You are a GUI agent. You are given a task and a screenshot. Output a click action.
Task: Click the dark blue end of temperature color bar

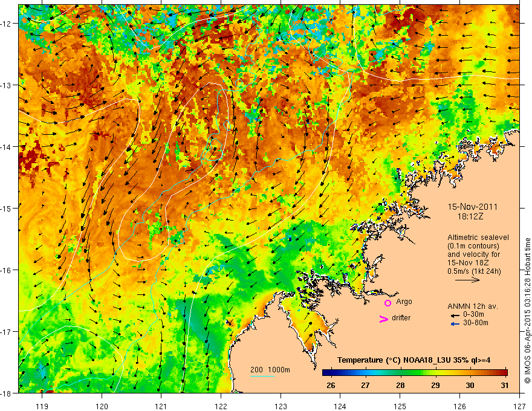[x=325, y=373]
